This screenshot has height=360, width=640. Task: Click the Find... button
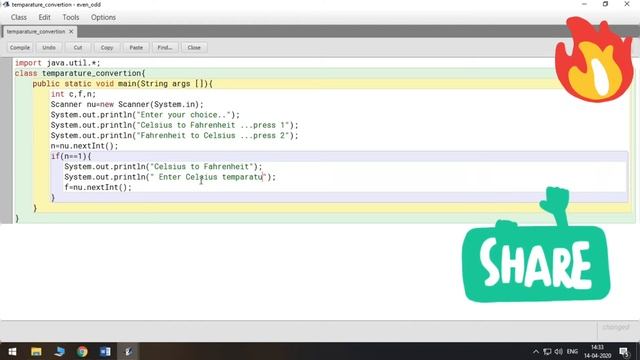(165, 47)
